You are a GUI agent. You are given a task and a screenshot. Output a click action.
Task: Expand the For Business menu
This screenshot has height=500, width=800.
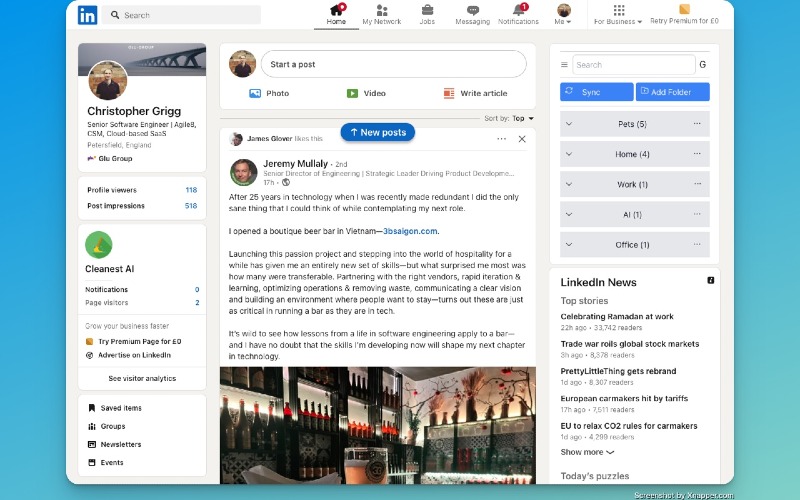(x=618, y=14)
